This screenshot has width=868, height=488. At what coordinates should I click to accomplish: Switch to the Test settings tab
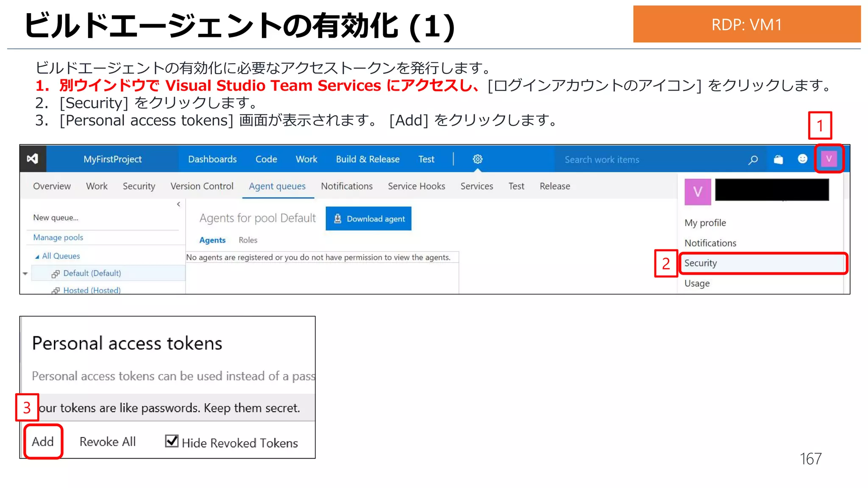point(516,186)
